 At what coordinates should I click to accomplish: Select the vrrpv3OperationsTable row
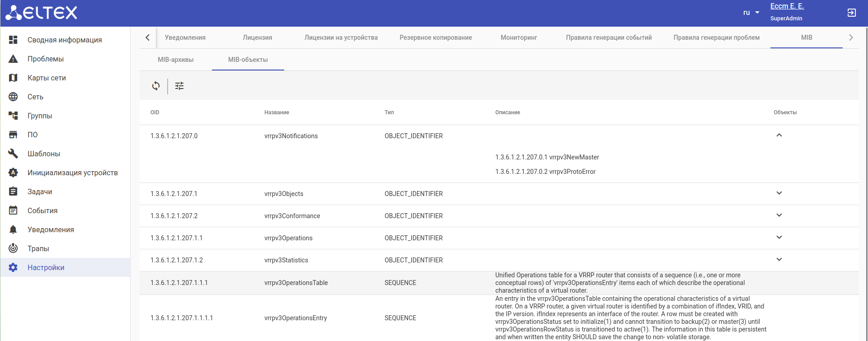click(x=296, y=283)
